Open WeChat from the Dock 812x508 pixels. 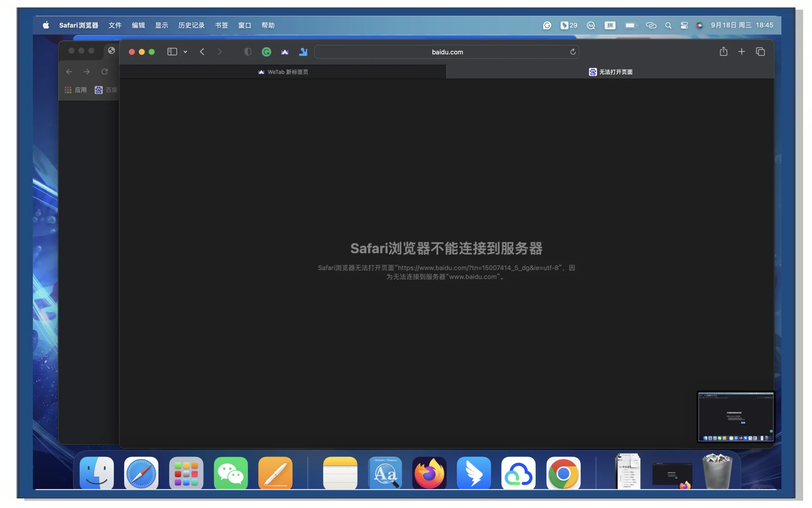pyautogui.click(x=231, y=473)
